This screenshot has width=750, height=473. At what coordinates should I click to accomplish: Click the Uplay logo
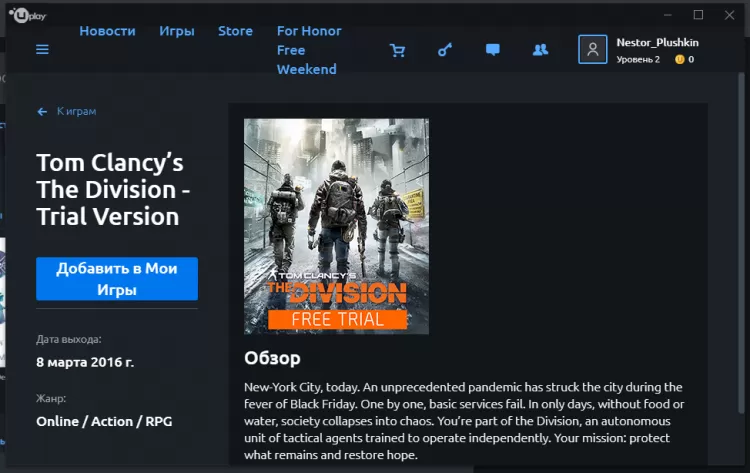click(28, 16)
